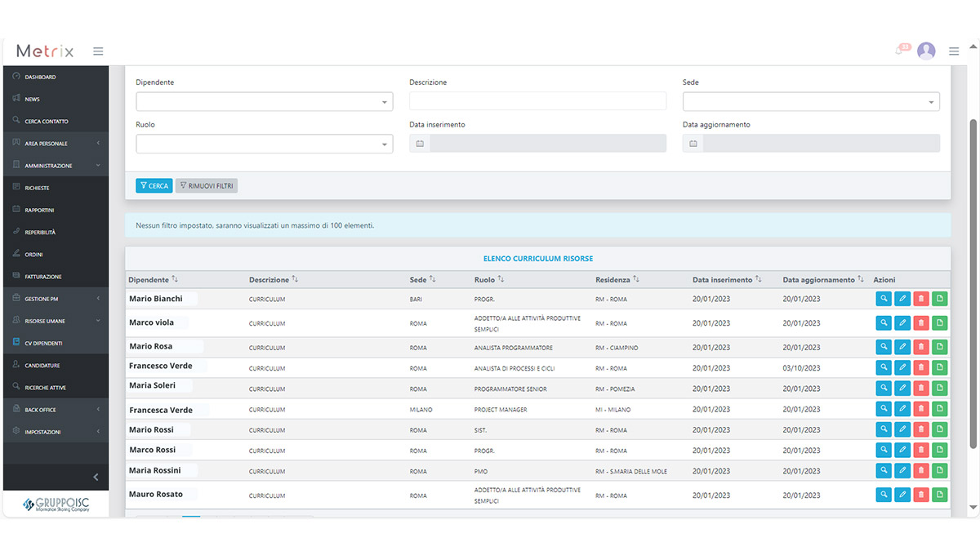Viewport: 980px width, 551px height.
Task: Toggle the sidebar hamburger menu next to Metrix
Action: tap(98, 51)
